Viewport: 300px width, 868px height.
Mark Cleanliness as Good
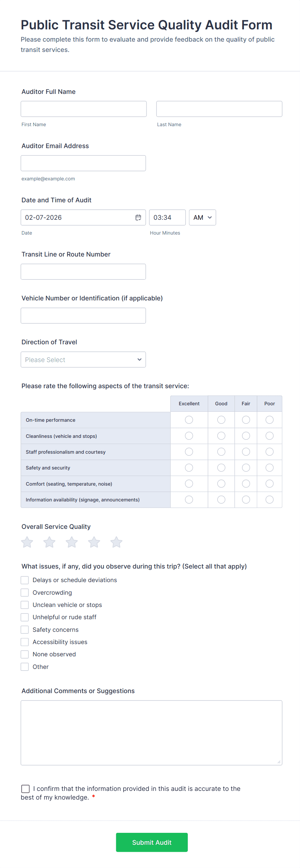[x=221, y=436]
